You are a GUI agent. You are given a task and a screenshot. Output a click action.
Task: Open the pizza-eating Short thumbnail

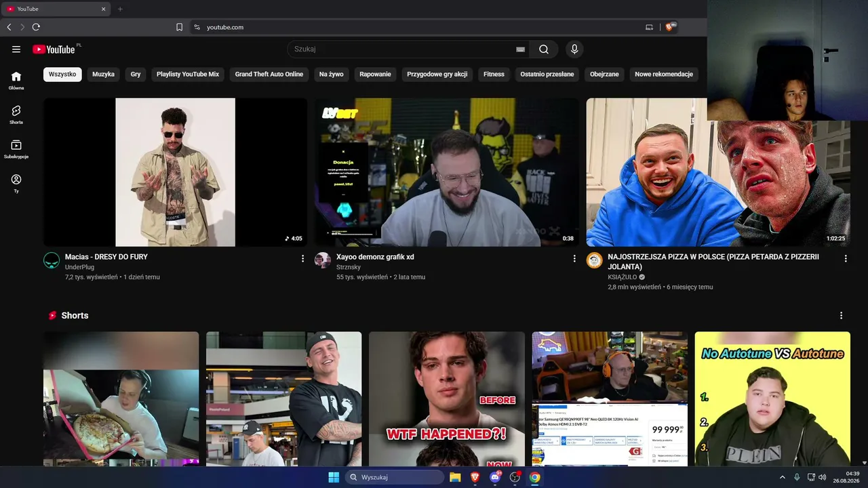(x=121, y=399)
